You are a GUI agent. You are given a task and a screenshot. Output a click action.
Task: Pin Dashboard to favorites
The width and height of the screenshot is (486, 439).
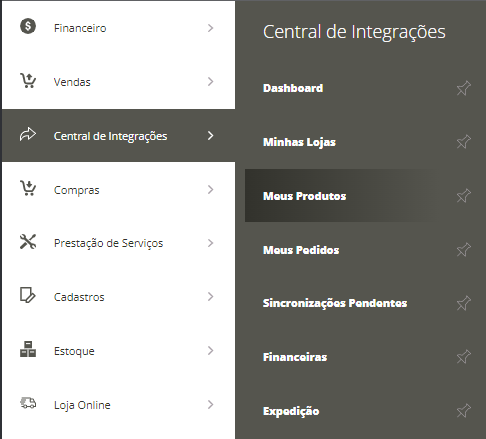click(464, 88)
